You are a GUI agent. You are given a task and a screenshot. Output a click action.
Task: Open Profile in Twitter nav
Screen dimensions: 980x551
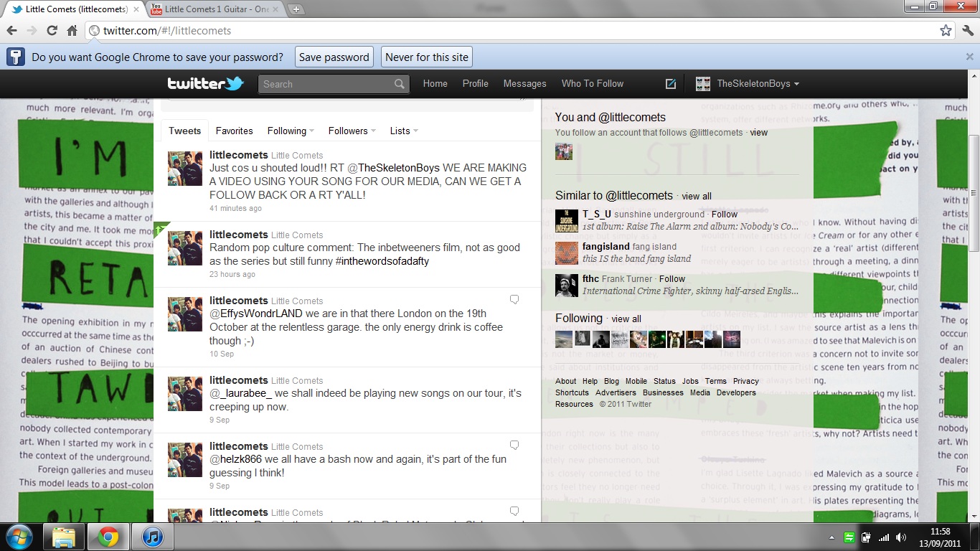pos(475,83)
